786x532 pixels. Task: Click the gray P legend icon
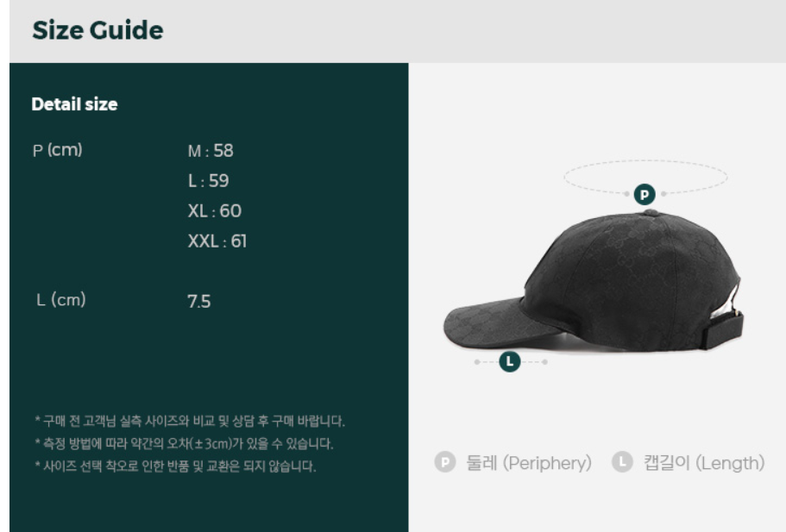pyautogui.click(x=444, y=462)
